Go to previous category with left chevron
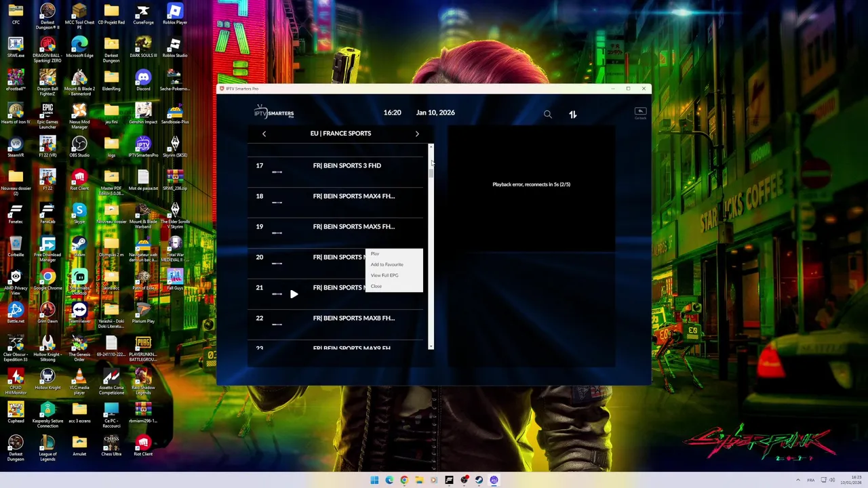 pyautogui.click(x=264, y=134)
